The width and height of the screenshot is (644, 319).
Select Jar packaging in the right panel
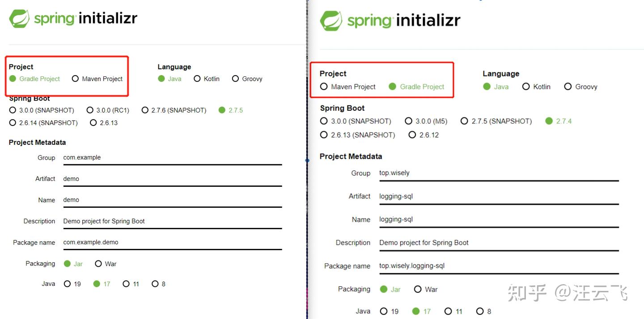point(383,289)
